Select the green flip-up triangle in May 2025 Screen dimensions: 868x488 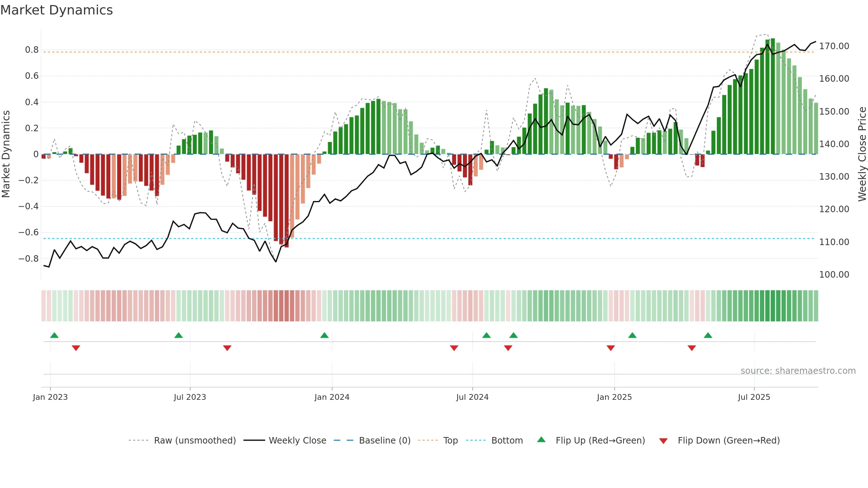click(x=708, y=335)
